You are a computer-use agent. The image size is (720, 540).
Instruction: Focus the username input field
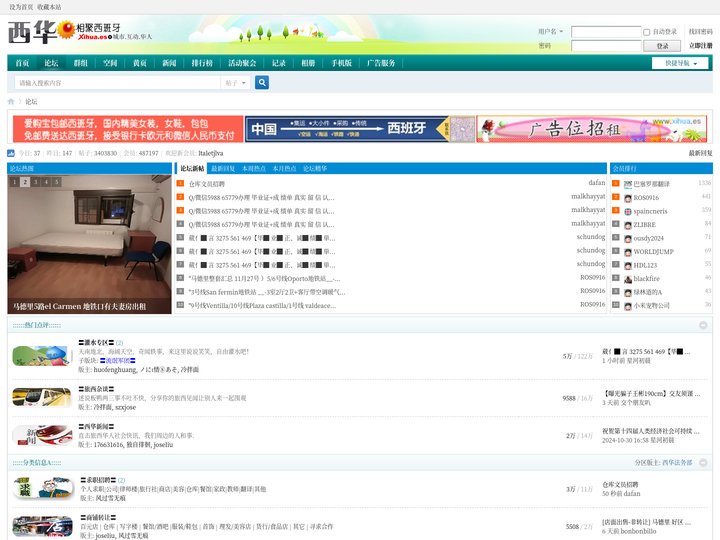606,32
